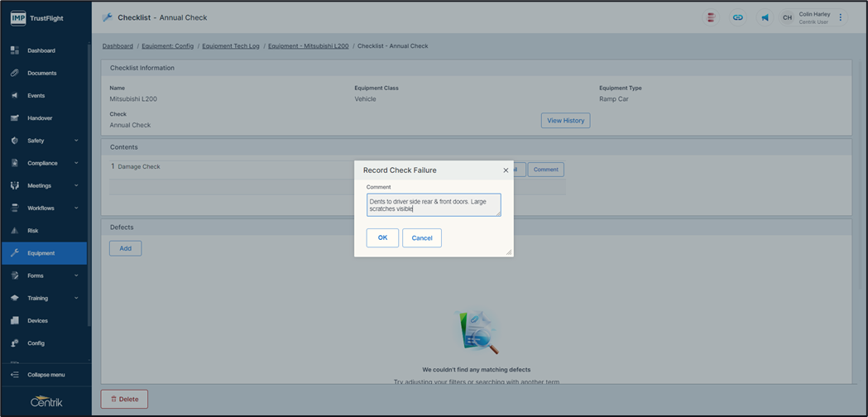Close the Record Check Failure dialog
The height and width of the screenshot is (417, 868).
click(506, 170)
